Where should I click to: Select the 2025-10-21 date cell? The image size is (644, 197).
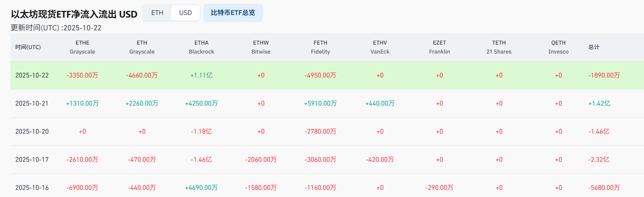[32, 103]
